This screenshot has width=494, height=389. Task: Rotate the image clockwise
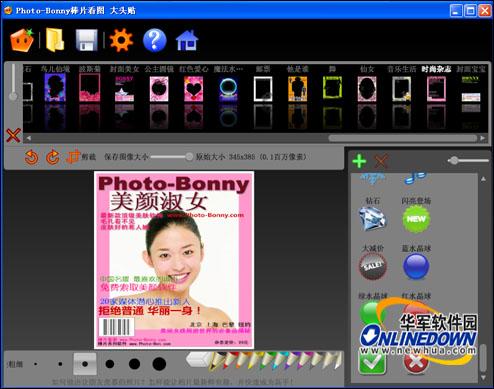53,157
